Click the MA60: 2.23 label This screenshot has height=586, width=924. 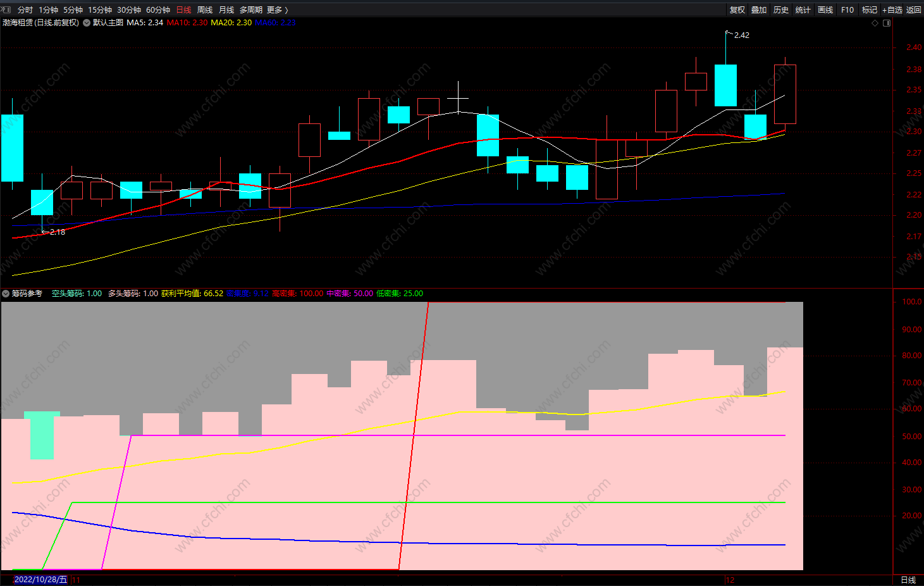coord(275,23)
